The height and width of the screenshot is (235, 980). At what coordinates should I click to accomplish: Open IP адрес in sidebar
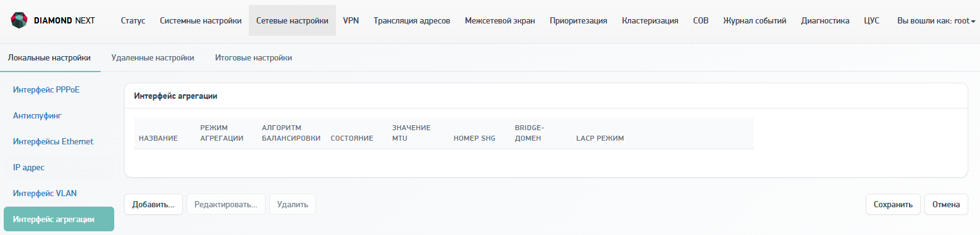[x=28, y=167]
